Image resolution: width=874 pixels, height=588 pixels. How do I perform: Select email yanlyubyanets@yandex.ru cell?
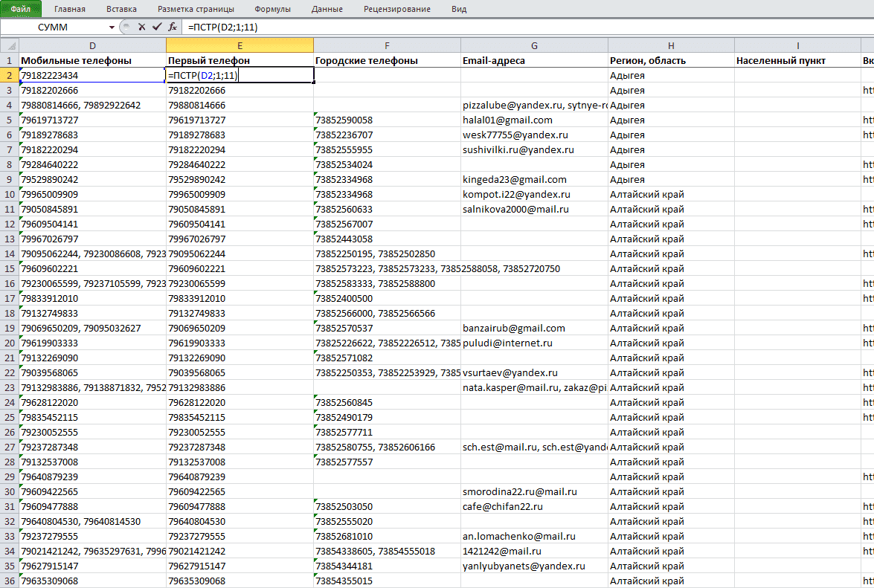[x=534, y=566]
